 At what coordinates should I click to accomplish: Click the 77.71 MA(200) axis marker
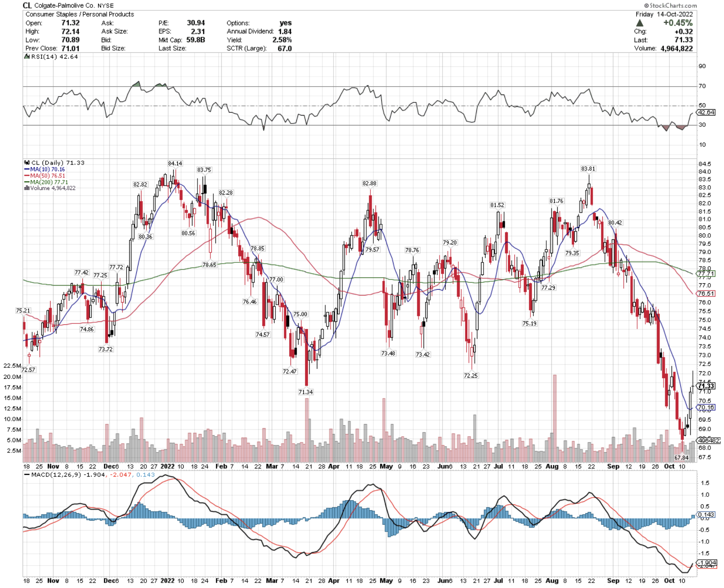tap(706, 273)
